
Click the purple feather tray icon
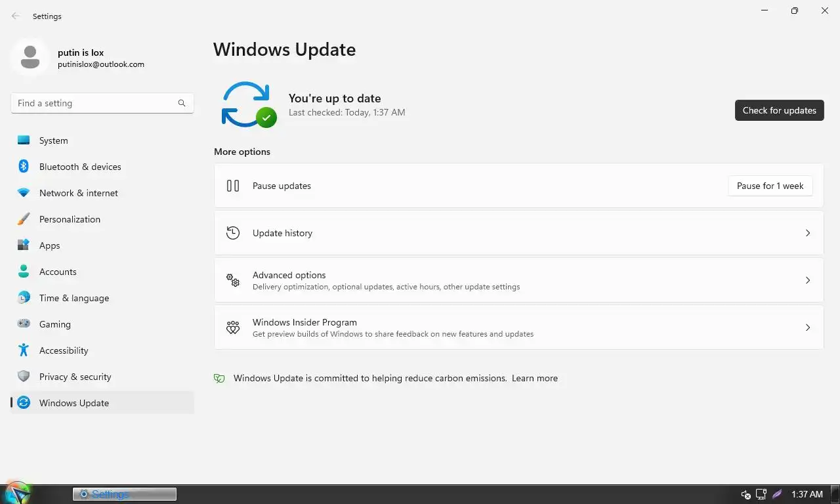tap(777, 494)
